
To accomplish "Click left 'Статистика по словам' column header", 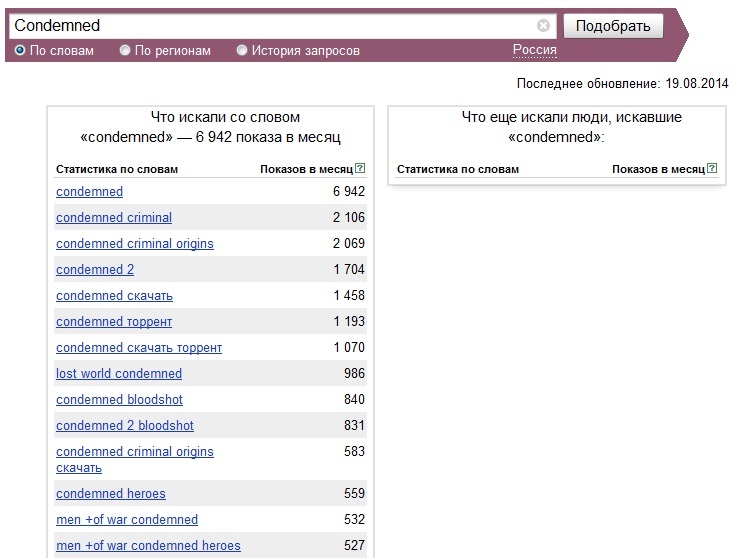I will (x=117, y=169).
